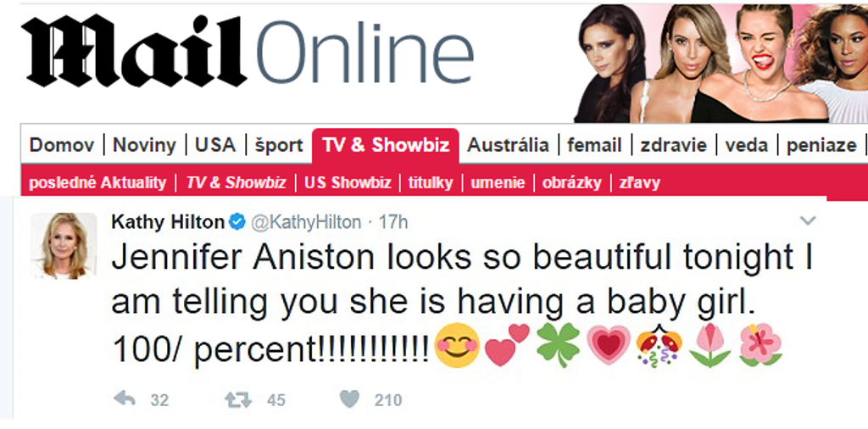Select the Austrália tab

pos(508,145)
